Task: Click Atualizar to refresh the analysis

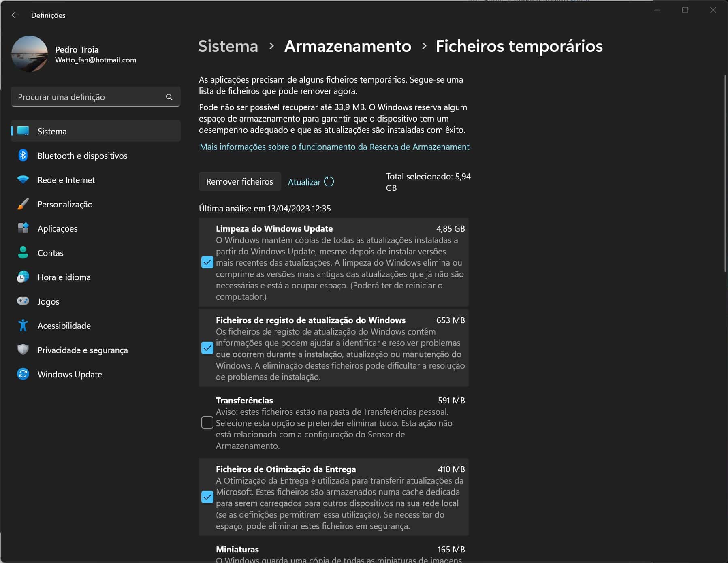Action: tap(310, 182)
